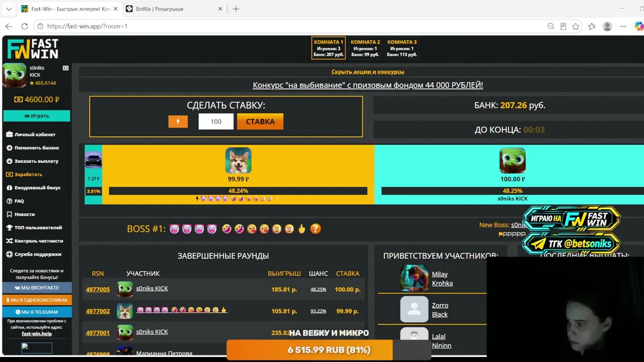
Task: Click the 48.24% chance bar under corgi
Action: (x=238, y=191)
